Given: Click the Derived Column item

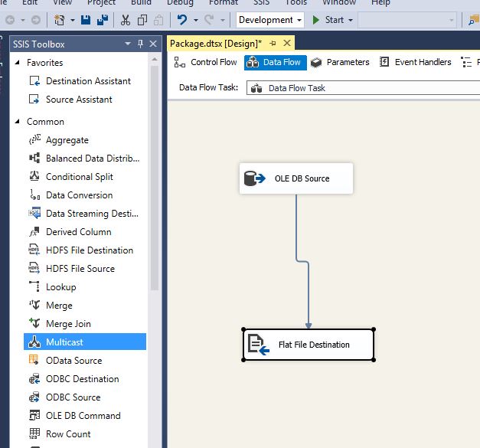Looking at the screenshot, I should pos(78,232).
